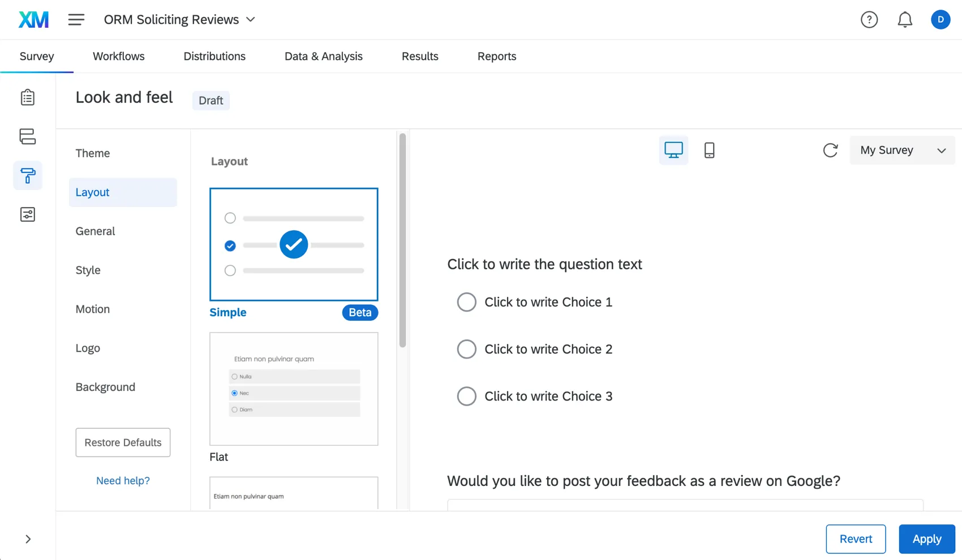Open the Background settings section
This screenshot has width=962, height=560.
click(105, 387)
